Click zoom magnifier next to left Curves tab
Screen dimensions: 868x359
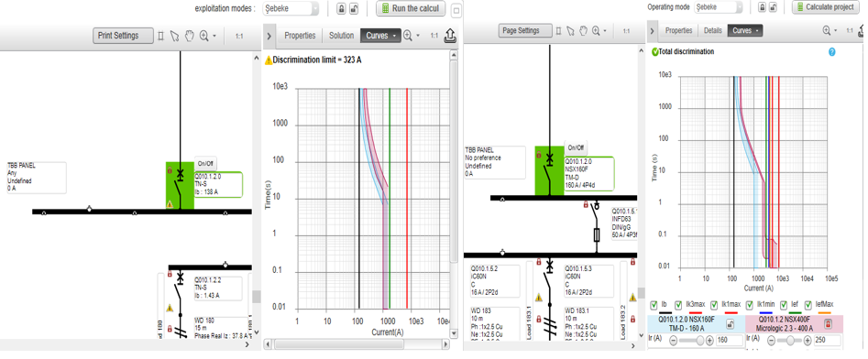pos(408,36)
